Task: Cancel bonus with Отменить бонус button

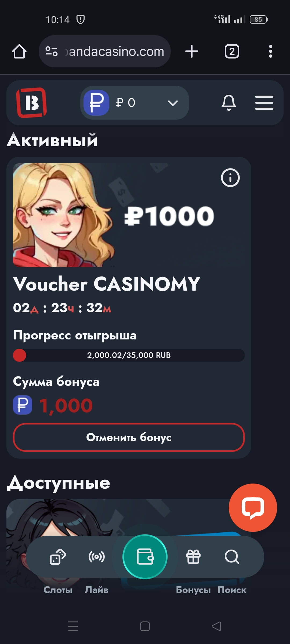Action: [129, 437]
